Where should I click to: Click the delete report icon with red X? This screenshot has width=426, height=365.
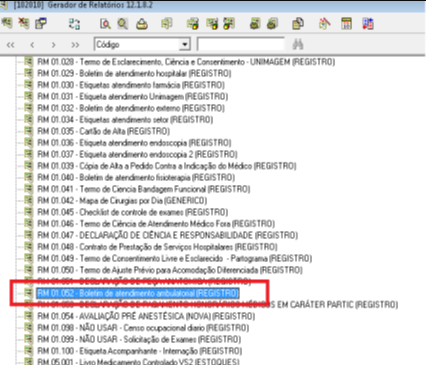[24, 23]
